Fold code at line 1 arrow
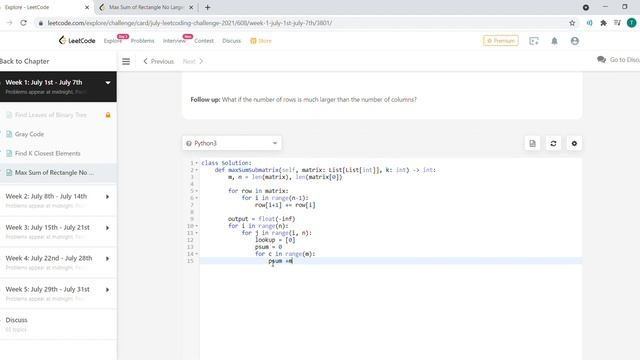 tap(196, 163)
